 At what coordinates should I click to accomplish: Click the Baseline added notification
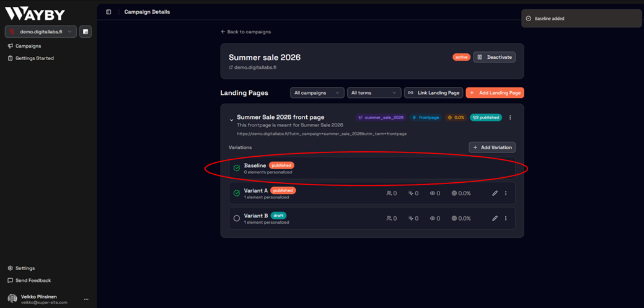click(581, 19)
